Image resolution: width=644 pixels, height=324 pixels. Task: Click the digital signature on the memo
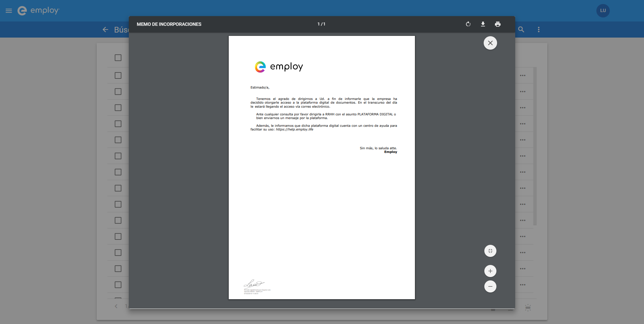coord(257,287)
